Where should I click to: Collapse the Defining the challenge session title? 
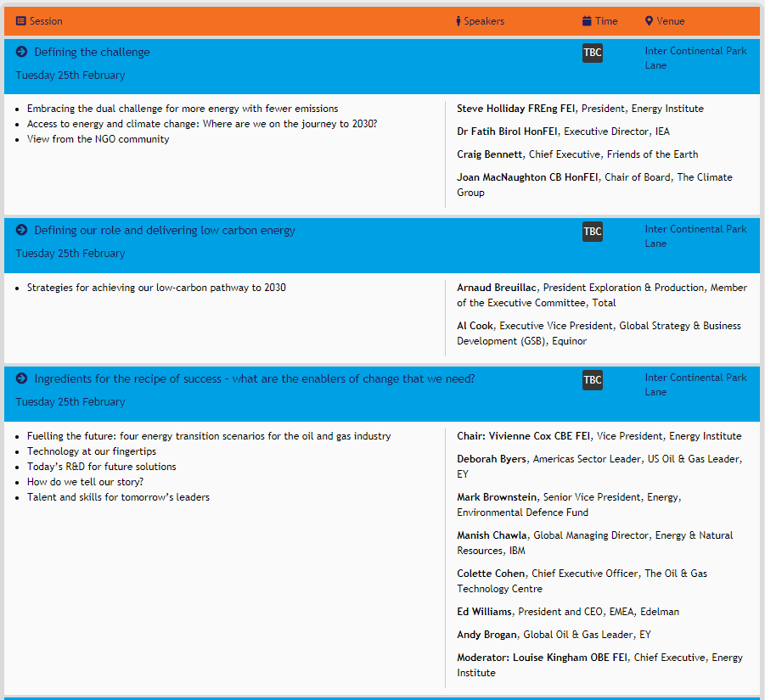(x=92, y=53)
